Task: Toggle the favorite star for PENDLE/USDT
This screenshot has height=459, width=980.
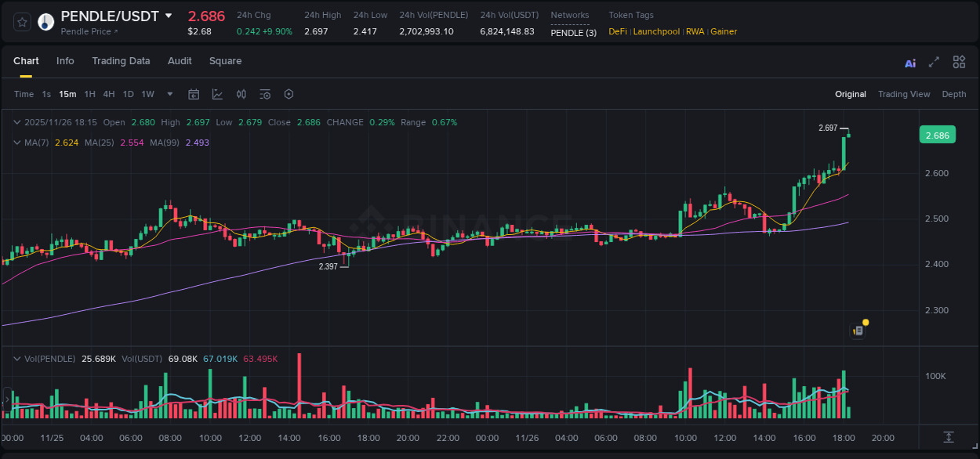Action: coord(23,21)
